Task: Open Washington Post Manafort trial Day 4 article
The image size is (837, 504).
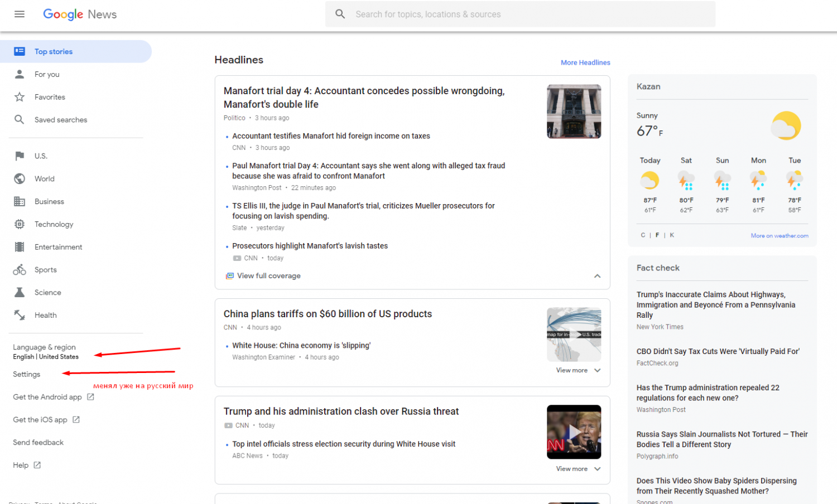Action: click(369, 171)
